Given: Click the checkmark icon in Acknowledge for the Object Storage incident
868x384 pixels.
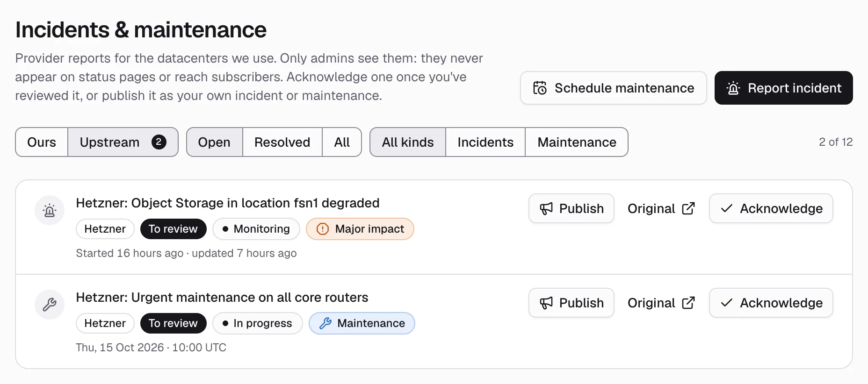Looking at the screenshot, I should [726, 208].
